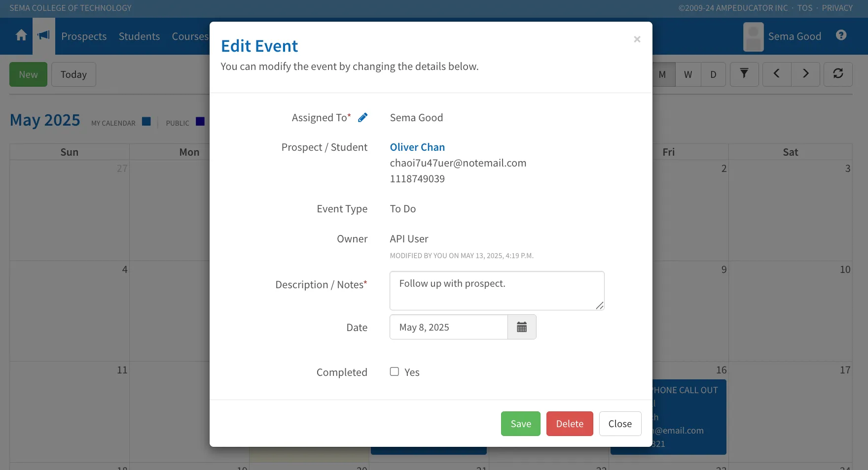
Task: Open the TOS link
Action: [x=804, y=8]
